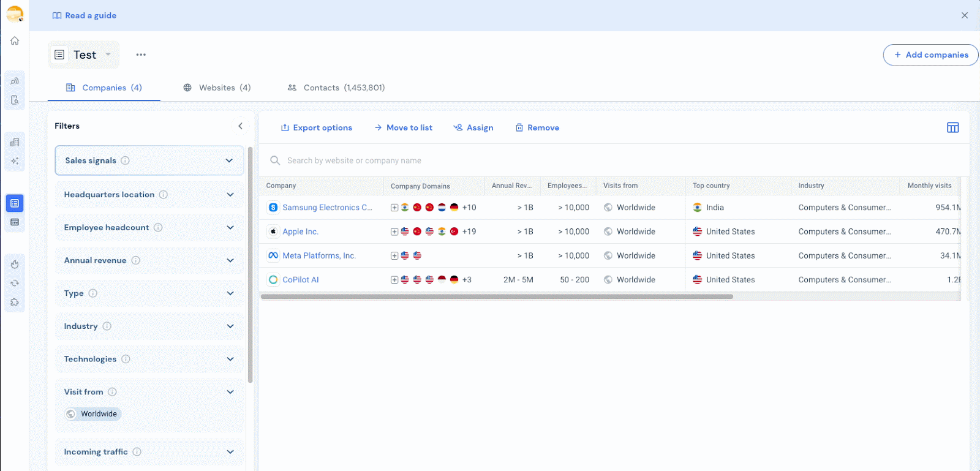Screen dimensions: 980x471
Task: Click the +19 more domains in Apple row
Action: click(469, 232)
